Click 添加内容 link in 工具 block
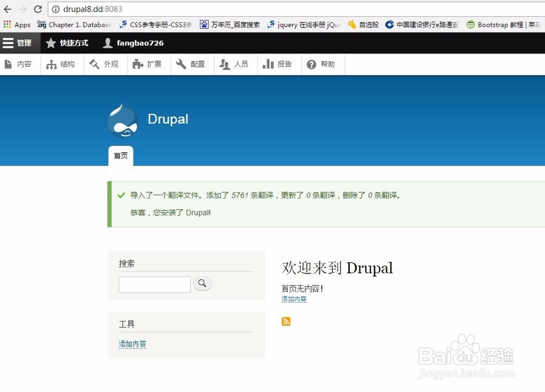Screen dimensions: 545x392 [x=132, y=344]
